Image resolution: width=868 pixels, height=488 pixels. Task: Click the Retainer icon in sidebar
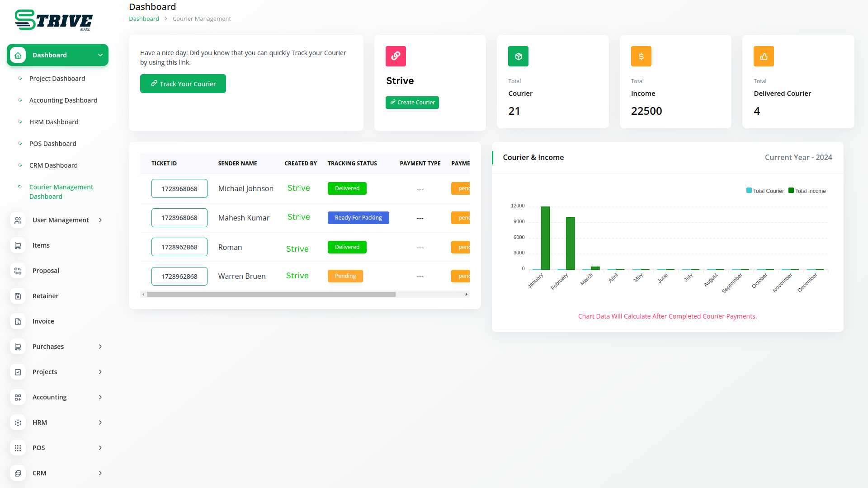[x=18, y=296]
